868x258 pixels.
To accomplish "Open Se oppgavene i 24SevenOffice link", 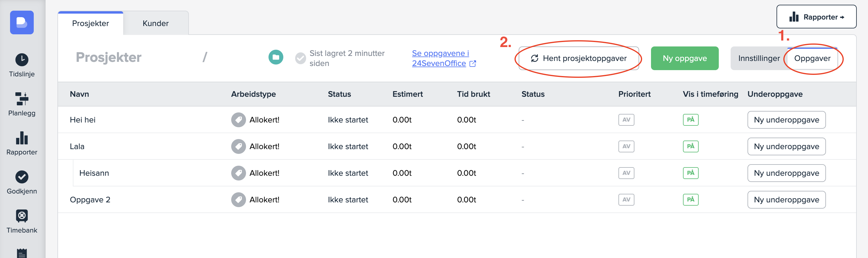I will pyautogui.click(x=441, y=58).
